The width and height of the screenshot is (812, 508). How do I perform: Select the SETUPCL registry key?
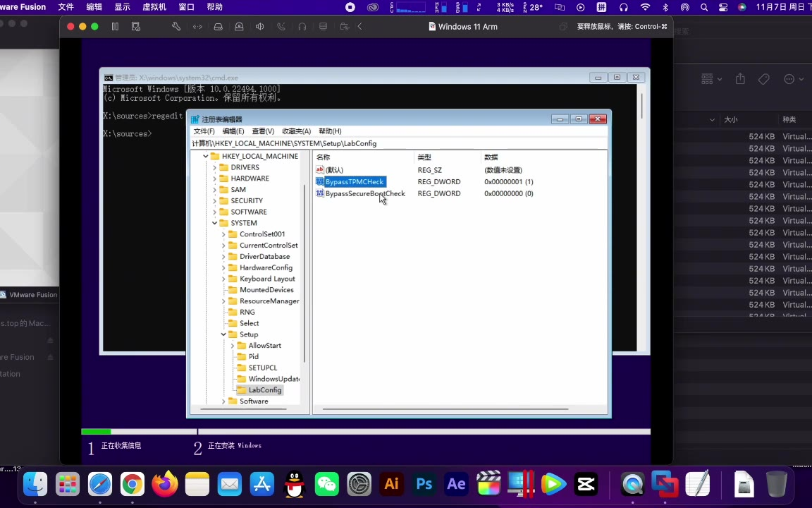[x=262, y=368]
